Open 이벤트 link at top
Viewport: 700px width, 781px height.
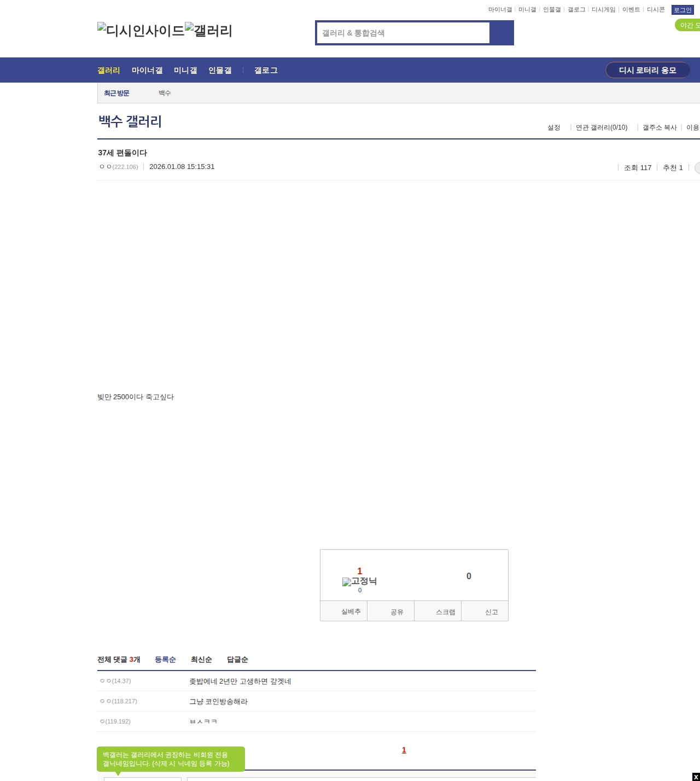[x=631, y=10]
